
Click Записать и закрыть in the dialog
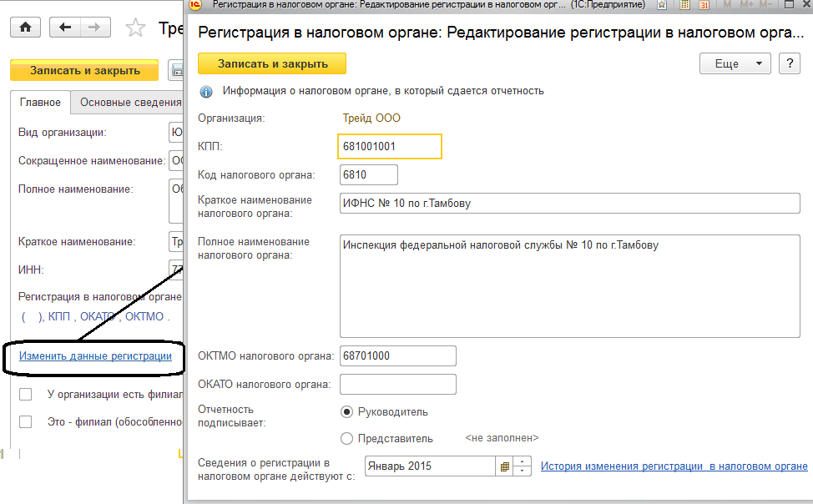(x=272, y=63)
